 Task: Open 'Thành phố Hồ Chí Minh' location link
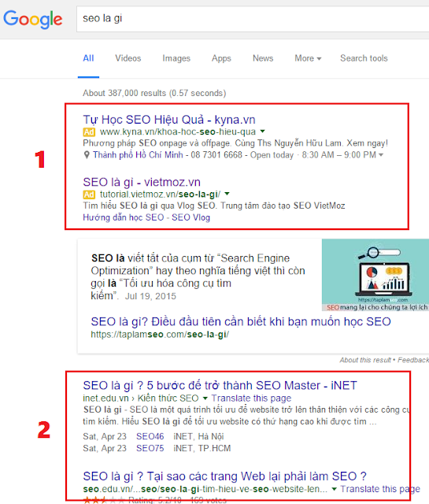click(138, 155)
